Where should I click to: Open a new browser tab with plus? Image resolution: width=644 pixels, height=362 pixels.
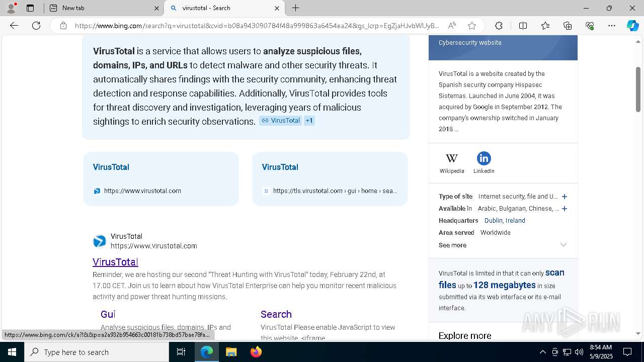click(x=296, y=8)
